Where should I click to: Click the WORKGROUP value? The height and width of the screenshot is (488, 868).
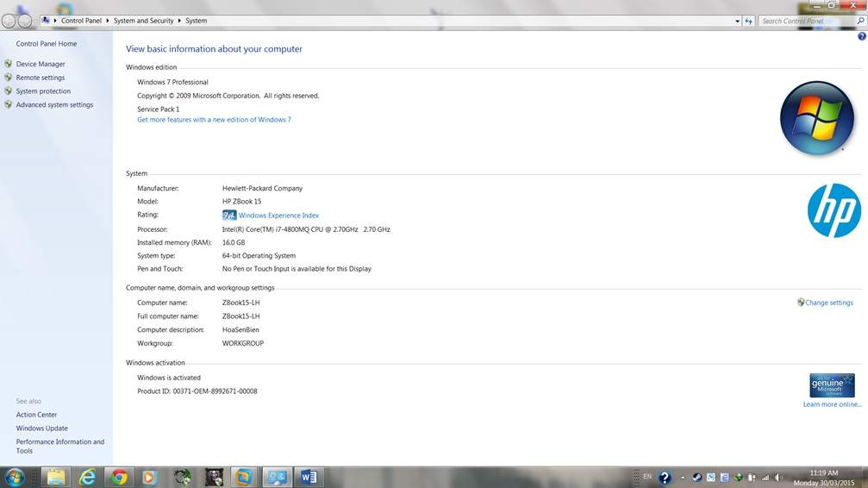pos(242,343)
